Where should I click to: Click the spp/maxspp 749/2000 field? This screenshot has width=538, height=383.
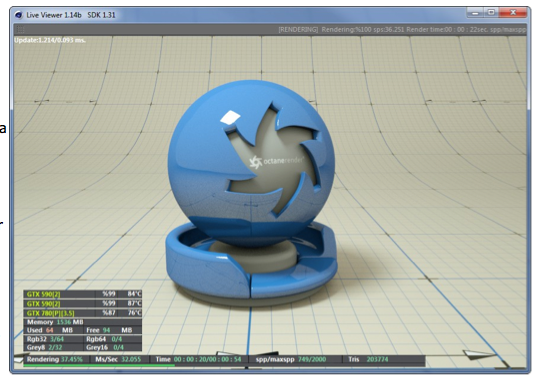click(x=291, y=359)
